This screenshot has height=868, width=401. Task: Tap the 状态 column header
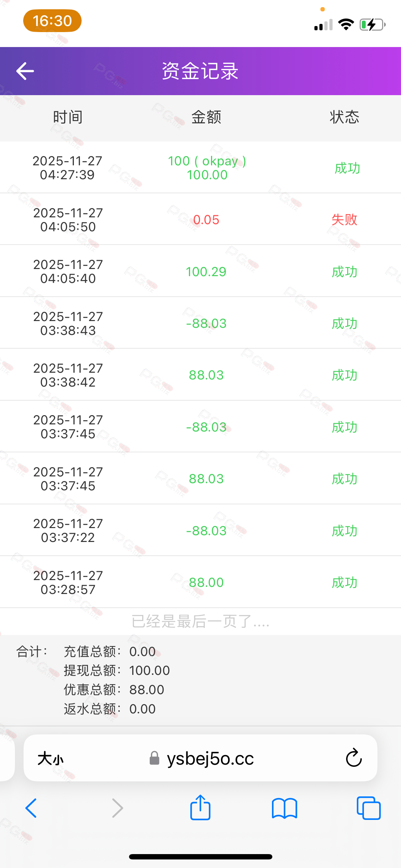(x=344, y=117)
